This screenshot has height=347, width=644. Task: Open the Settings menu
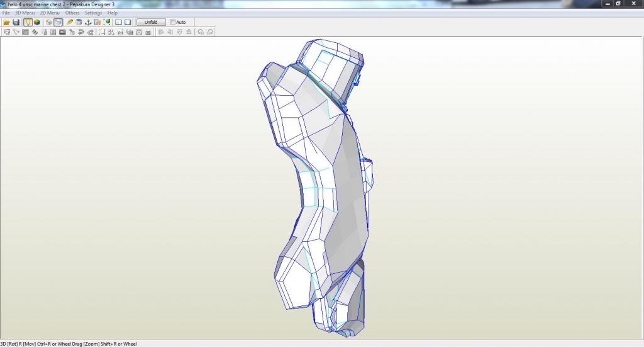[x=93, y=13]
